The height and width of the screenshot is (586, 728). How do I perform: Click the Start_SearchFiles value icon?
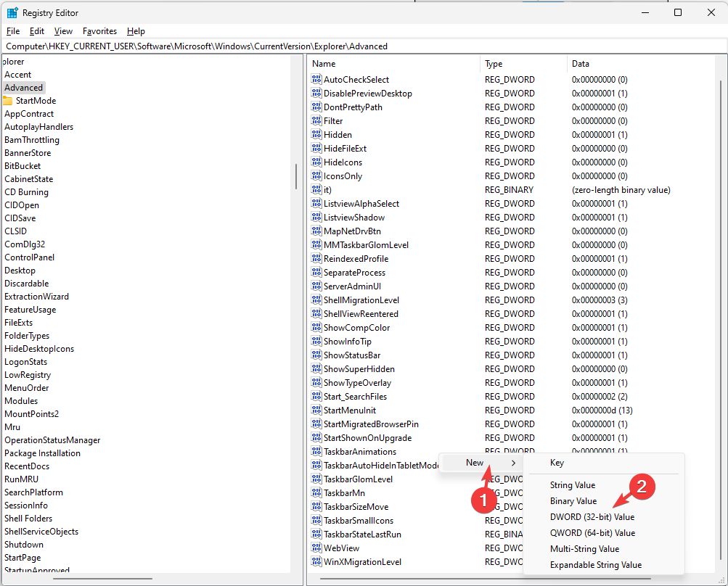[x=316, y=397]
